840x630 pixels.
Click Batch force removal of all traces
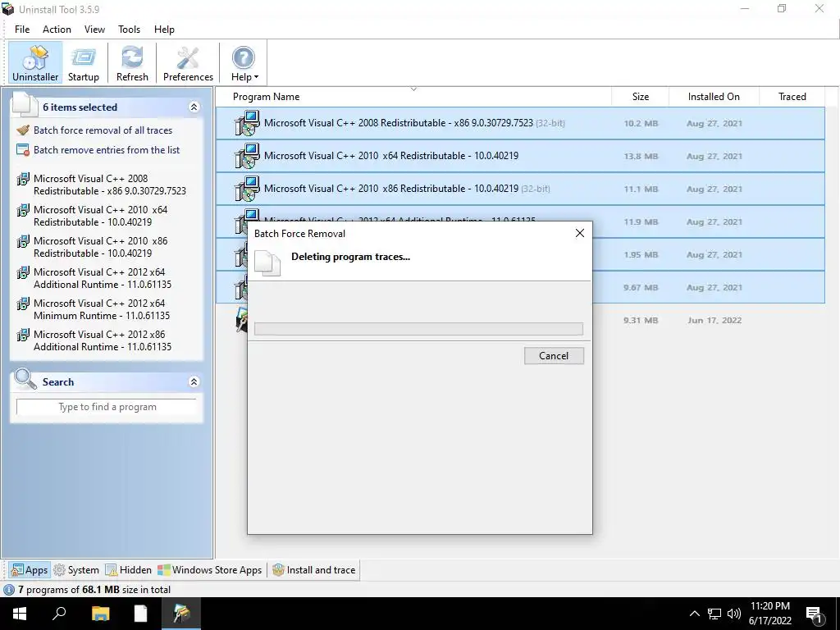coord(103,130)
